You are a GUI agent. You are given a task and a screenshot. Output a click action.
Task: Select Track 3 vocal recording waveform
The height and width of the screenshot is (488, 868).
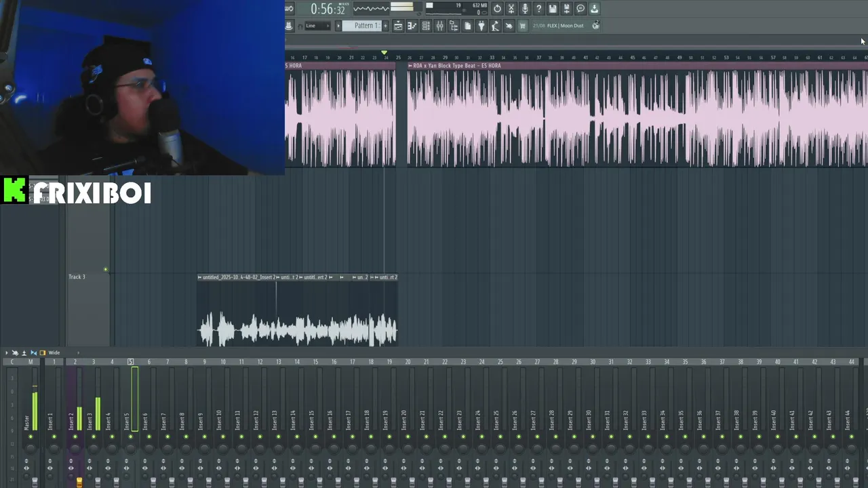298,314
